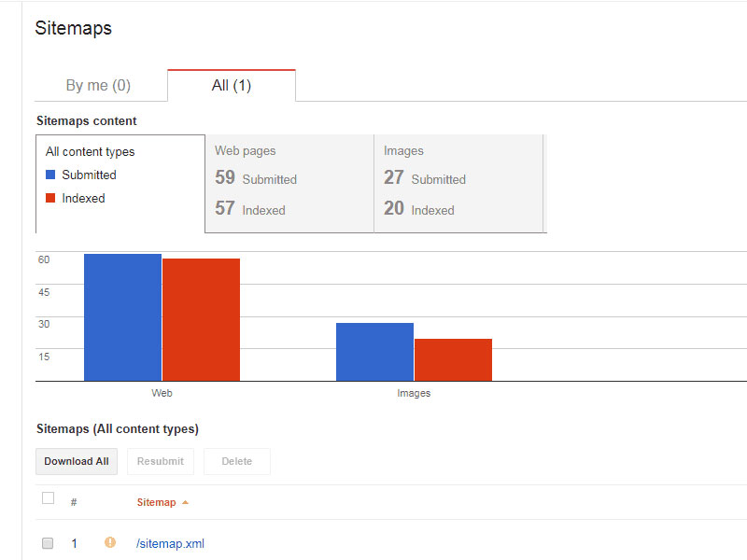Image resolution: width=747 pixels, height=560 pixels.
Task: Tick the select-all checkbox in table header
Action: 49,498
